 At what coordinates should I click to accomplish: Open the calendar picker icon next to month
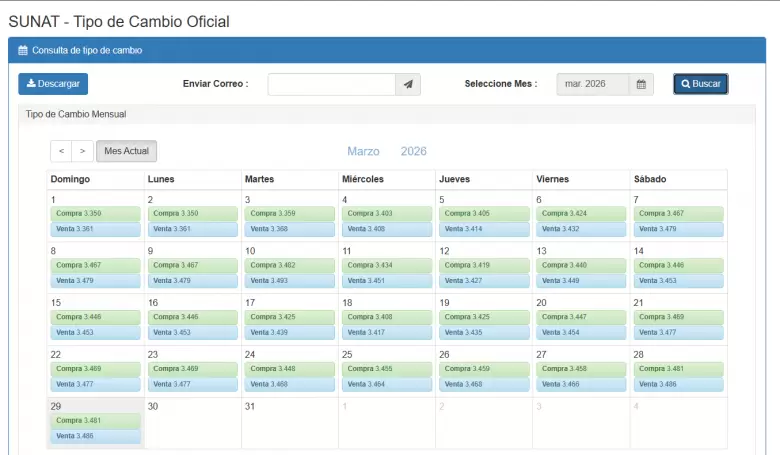[641, 84]
